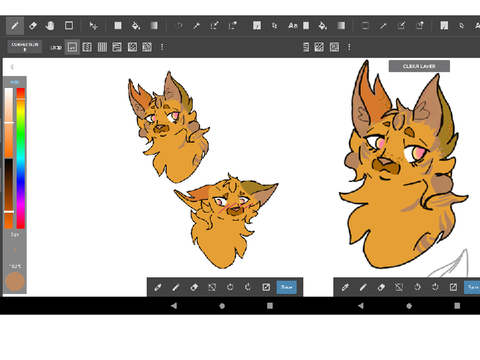Open the rounded Shape tool beside the hand
480x360 pixels.
[x=69, y=26]
